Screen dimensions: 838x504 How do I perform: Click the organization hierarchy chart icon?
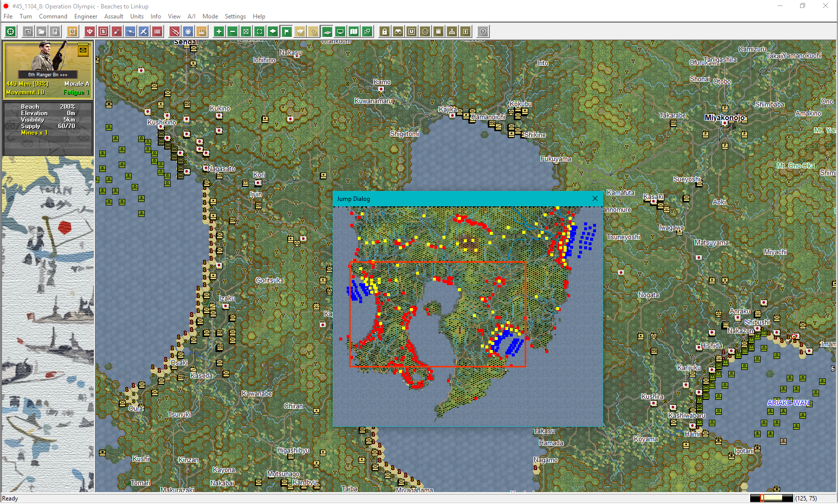(x=452, y=31)
